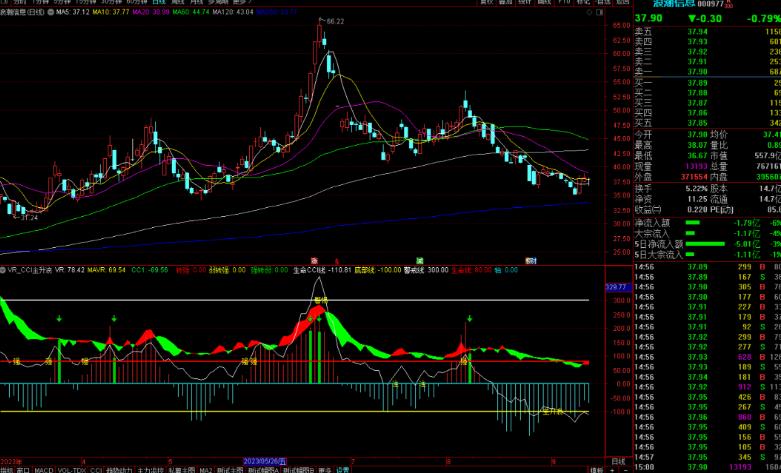The image size is (781, 473).
Task: Switch to the 月线 monthly period tab
Action: (x=196, y=2)
